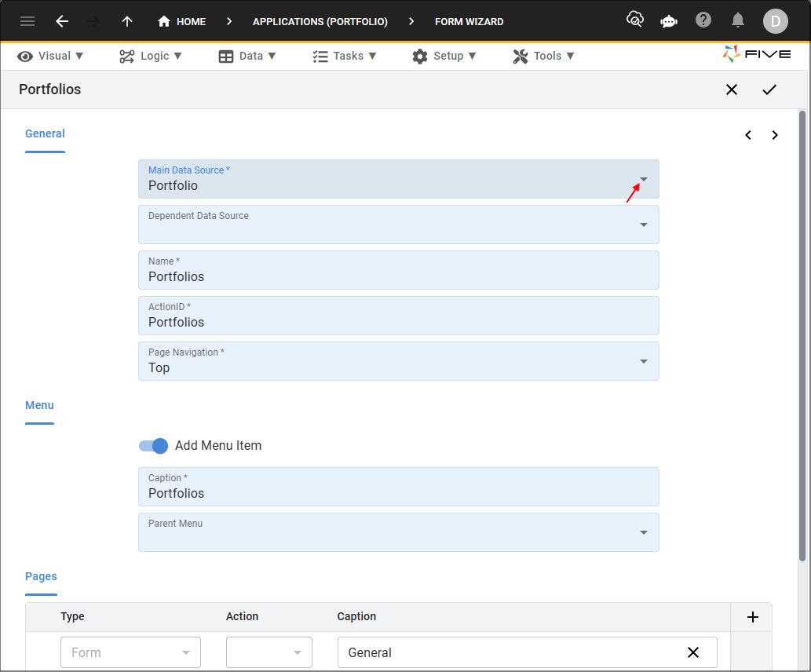Open the Tasks menu
Image resolution: width=811 pixels, height=672 pixels.
pos(345,56)
